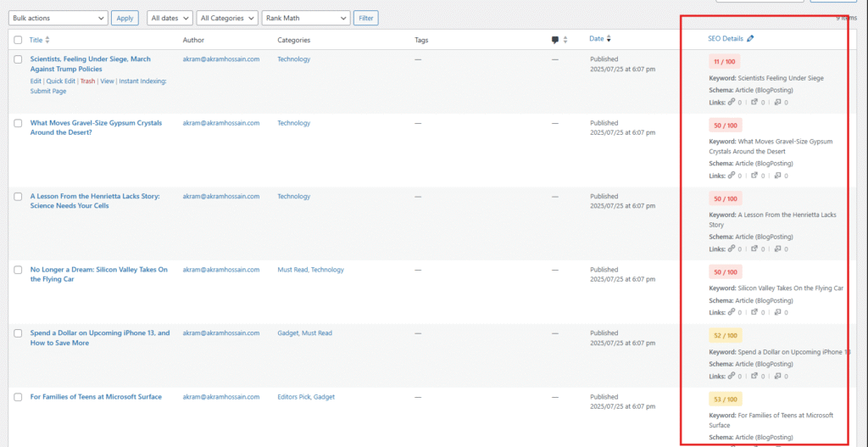
Task: Click internal links icon in Henrietta Lacks row
Action: (732, 249)
